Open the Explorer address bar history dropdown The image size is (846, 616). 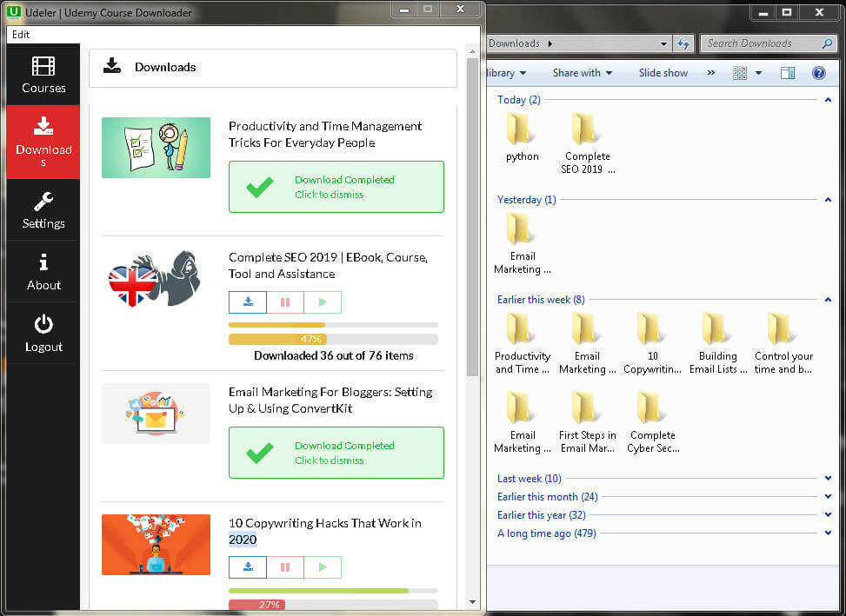point(663,44)
